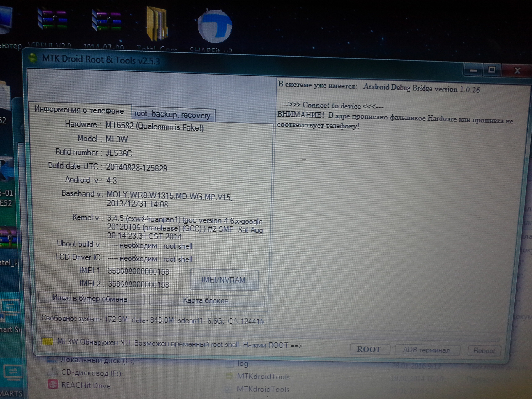The width and height of the screenshot is (532, 399).
Task: Click the log file in Explorer
Action: [x=242, y=364]
